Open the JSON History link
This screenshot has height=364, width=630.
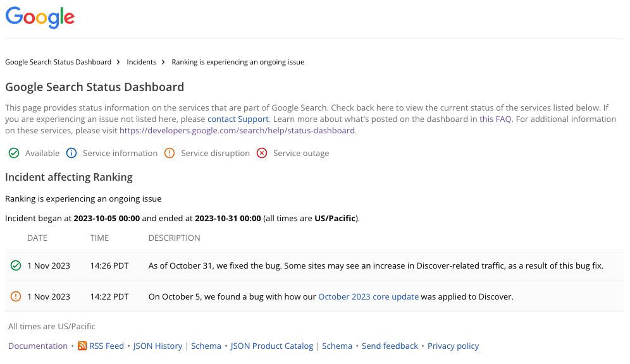(x=157, y=346)
